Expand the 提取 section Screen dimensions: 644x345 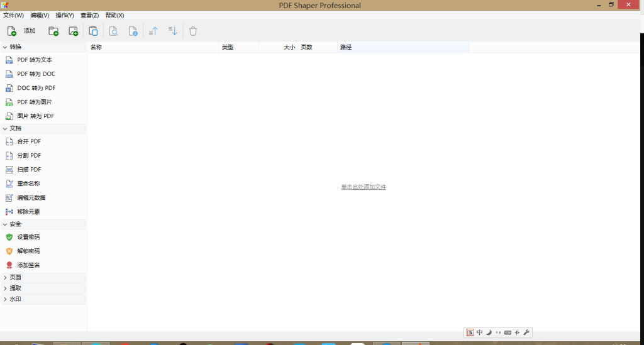click(5, 288)
